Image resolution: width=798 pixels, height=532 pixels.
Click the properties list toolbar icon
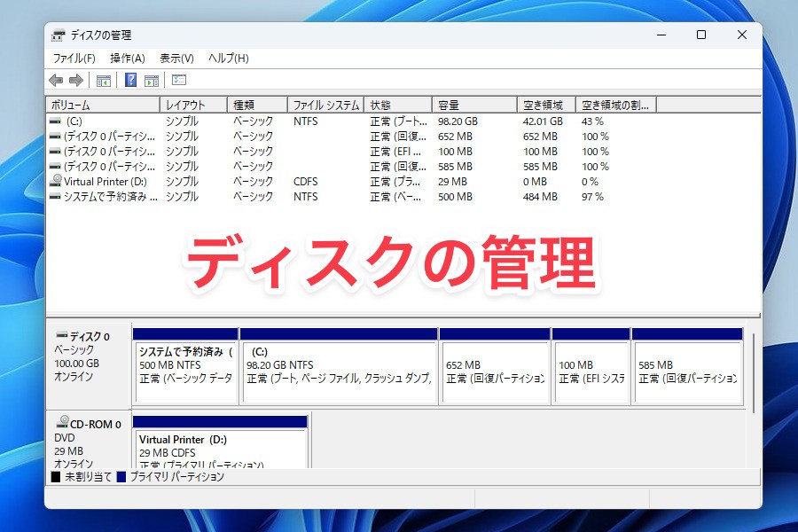click(x=180, y=80)
